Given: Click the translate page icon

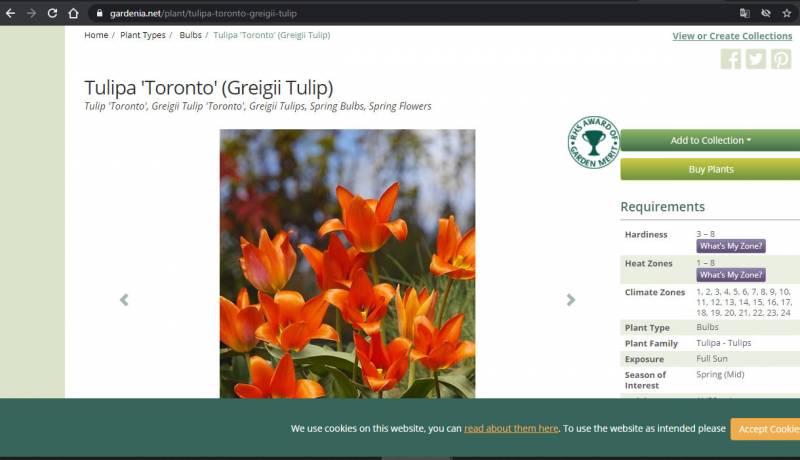Looking at the screenshot, I should (744, 13).
